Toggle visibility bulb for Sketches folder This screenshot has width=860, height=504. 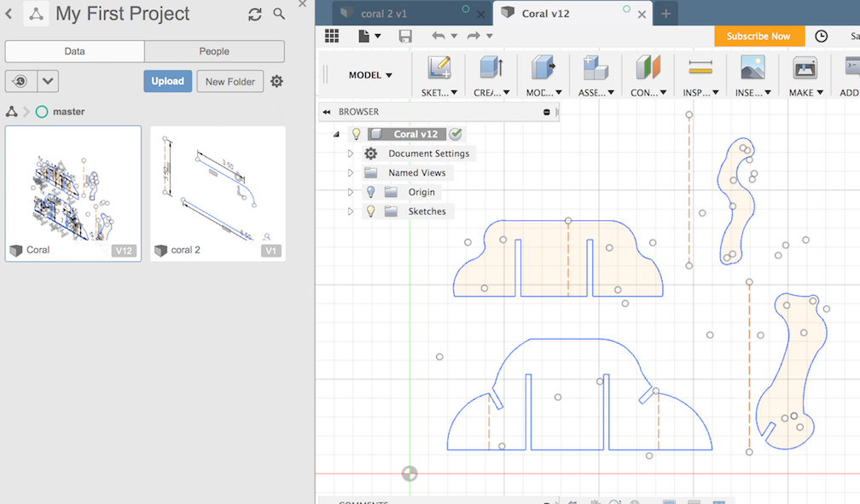click(x=371, y=211)
